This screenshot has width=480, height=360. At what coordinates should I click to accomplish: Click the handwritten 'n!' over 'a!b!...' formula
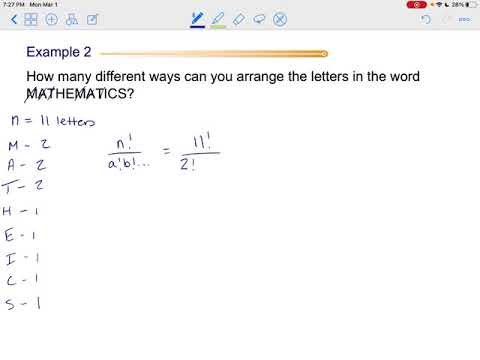pyautogui.click(x=128, y=153)
